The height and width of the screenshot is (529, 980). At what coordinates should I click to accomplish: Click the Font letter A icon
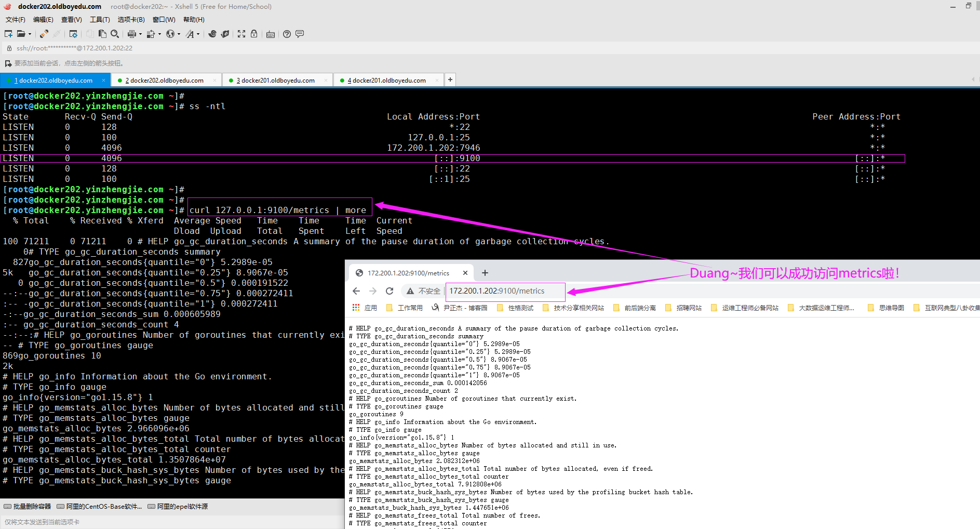point(190,34)
